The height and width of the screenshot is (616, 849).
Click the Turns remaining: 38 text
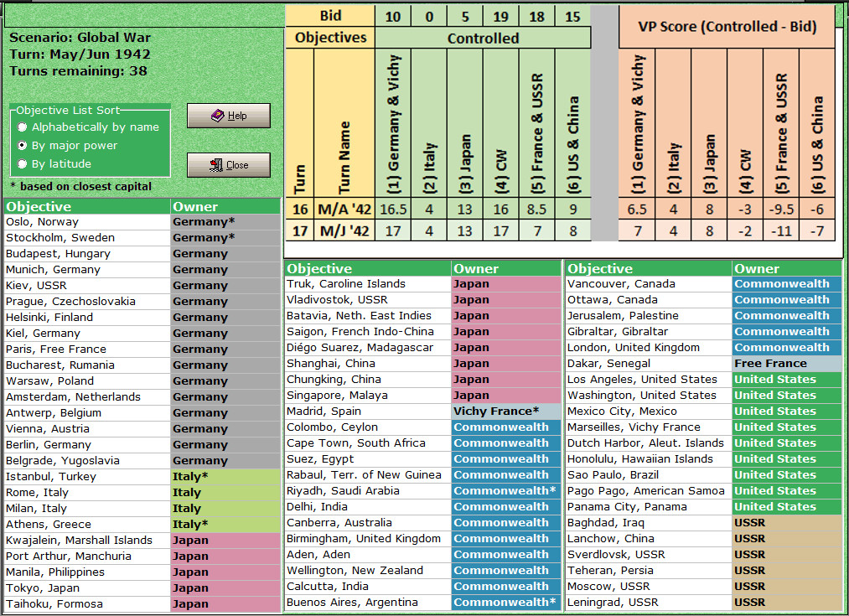coord(79,71)
